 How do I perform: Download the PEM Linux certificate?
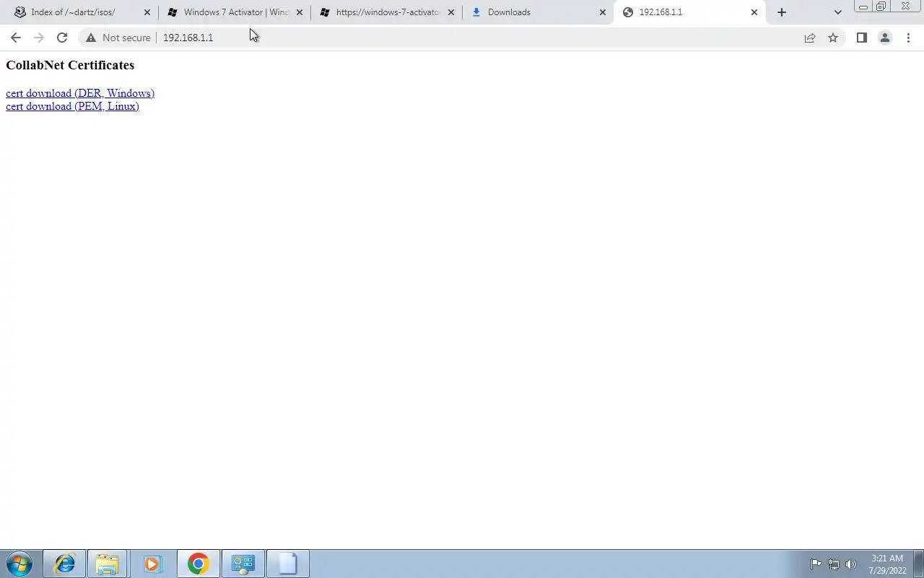pos(72,106)
